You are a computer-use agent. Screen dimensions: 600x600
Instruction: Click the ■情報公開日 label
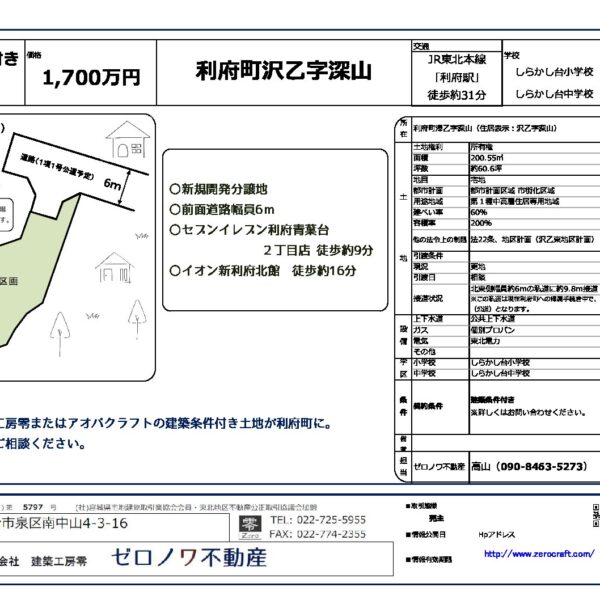426,534
